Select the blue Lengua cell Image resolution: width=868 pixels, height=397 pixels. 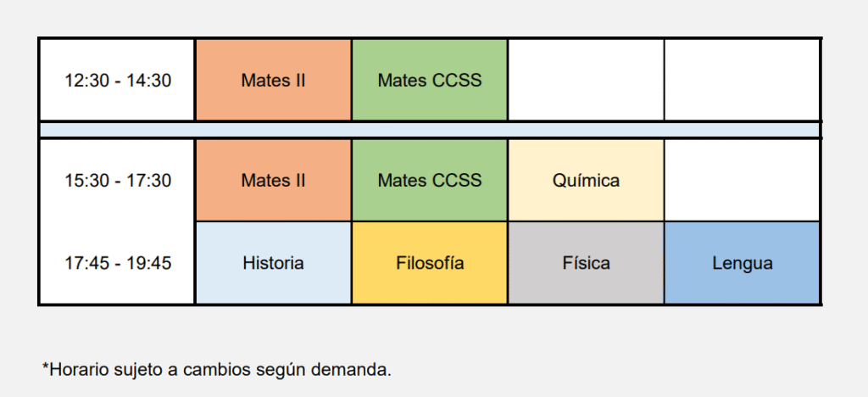(x=742, y=263)
